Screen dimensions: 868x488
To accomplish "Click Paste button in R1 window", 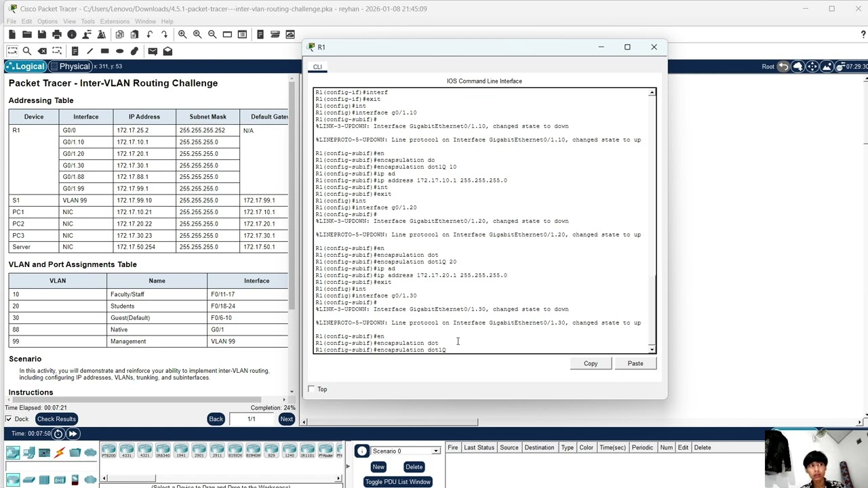I will click(x=635, y=363).
